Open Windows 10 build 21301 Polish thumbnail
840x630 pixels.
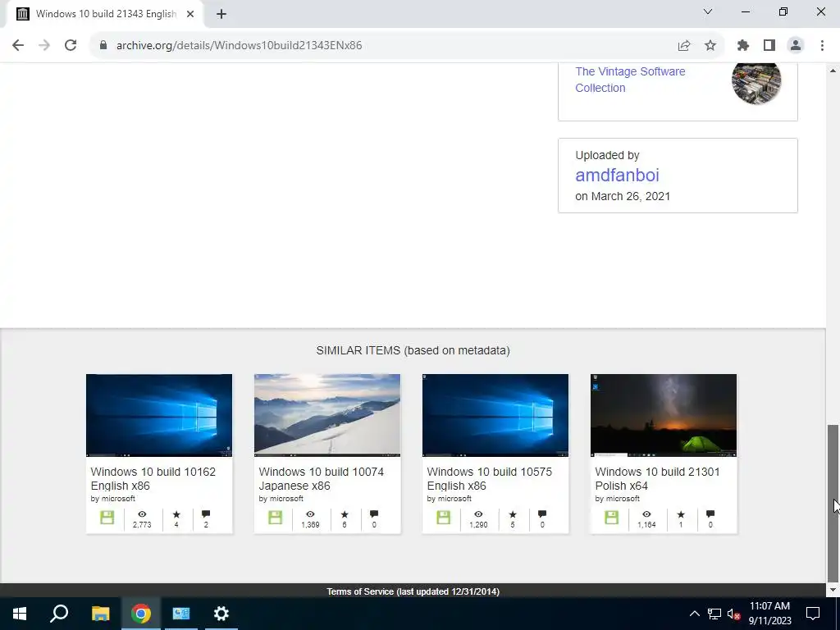click(664, 415)
